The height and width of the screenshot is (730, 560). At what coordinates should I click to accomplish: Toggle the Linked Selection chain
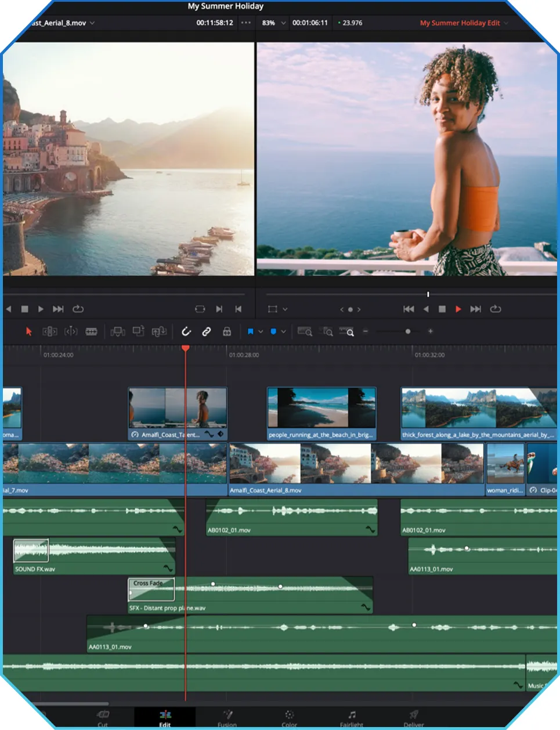[x=207, y=331]
